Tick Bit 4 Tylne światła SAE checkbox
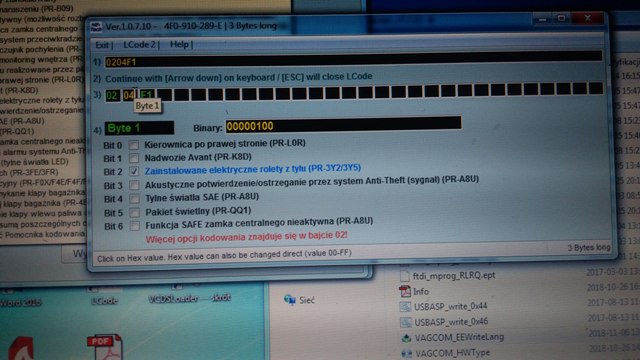The width and height of the screenshot is (640, 360). 134,199
